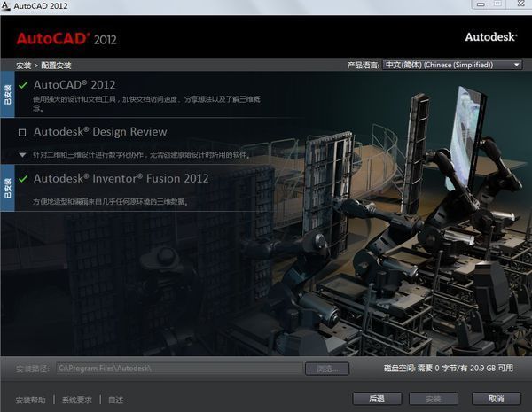Click the AutoCAD 2012 product title
The height and width of the screenshot is (412, 532).
[74, 85]
